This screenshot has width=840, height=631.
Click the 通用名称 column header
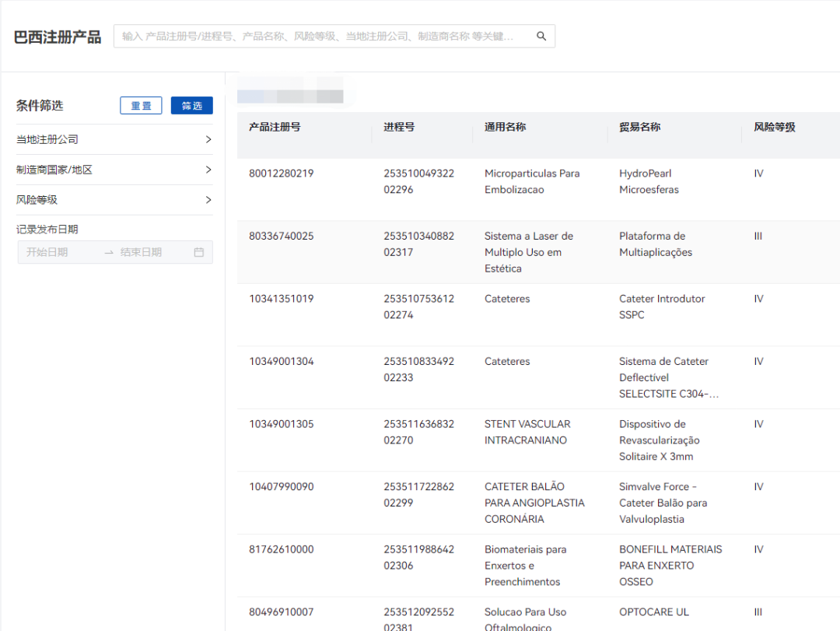coord(506,127)
